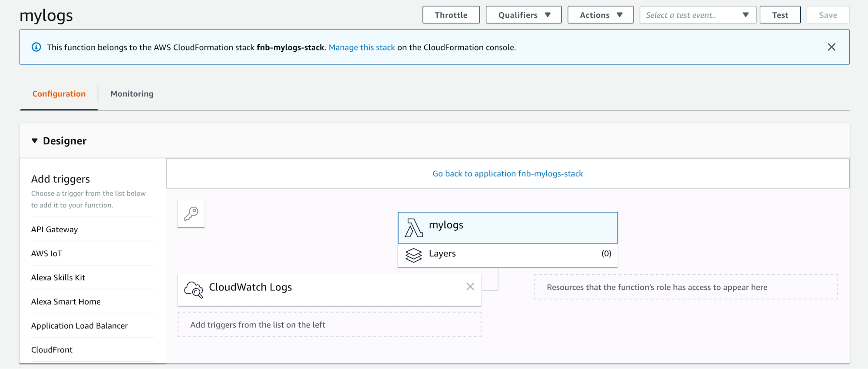Click the Add triggers heading
Image resolution: width=868 pixels, height=369 pixels.
60,179
